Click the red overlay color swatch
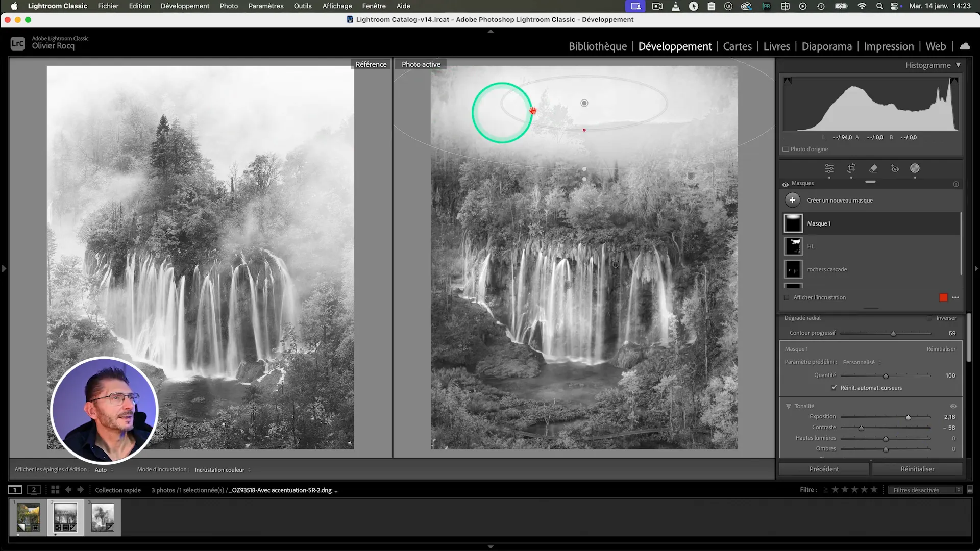This screenshot has width=980, height=551. tap(943, 297)
